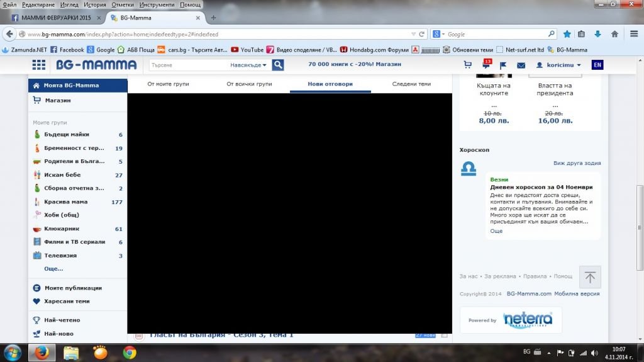The image size is (644, 362).
Task: Open a new browser tab with plus
Action: tap(213, 18)
